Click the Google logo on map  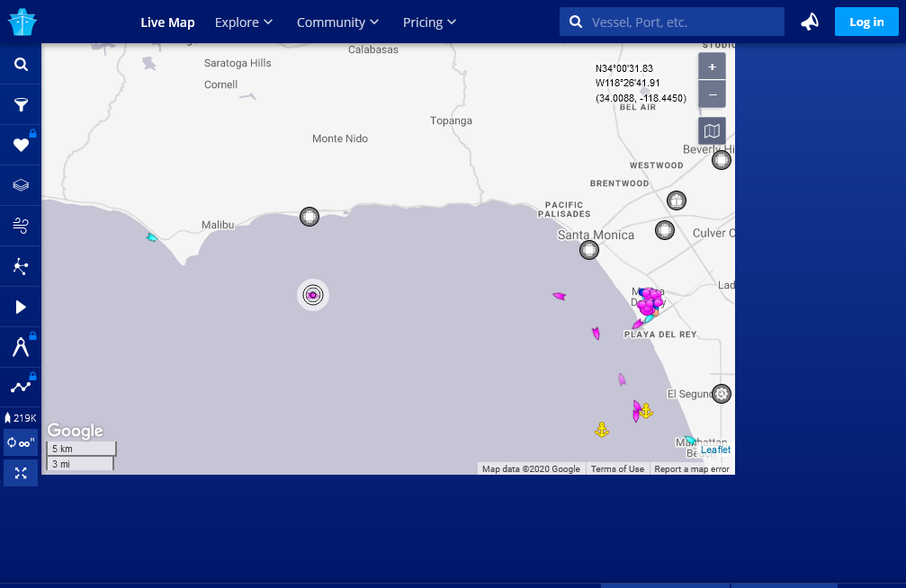(75, 431)
